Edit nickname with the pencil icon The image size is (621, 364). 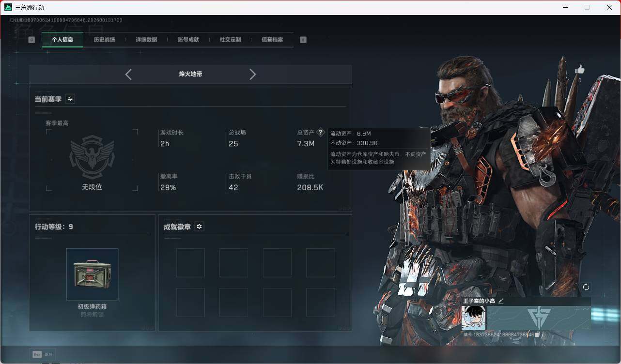point(501,301)
